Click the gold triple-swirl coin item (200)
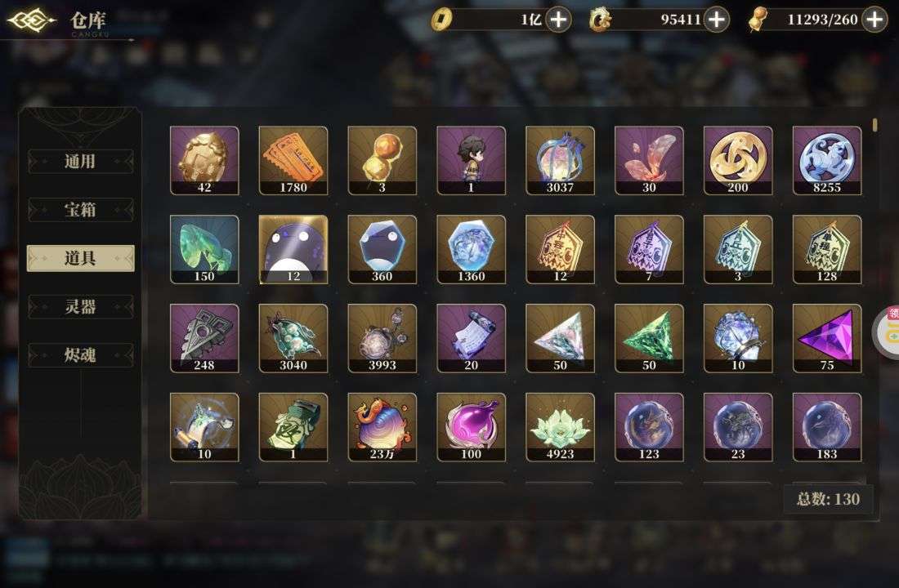 [x=738, y=160]
